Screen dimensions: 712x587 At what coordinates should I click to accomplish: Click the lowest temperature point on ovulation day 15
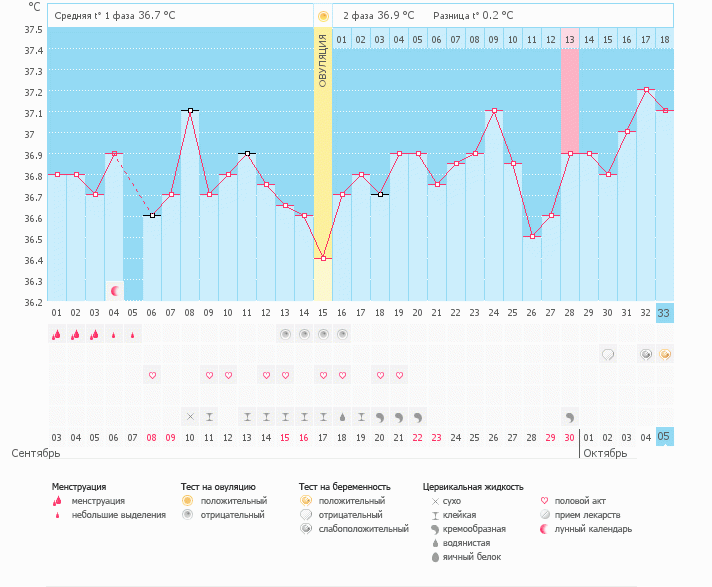(322, 258)
